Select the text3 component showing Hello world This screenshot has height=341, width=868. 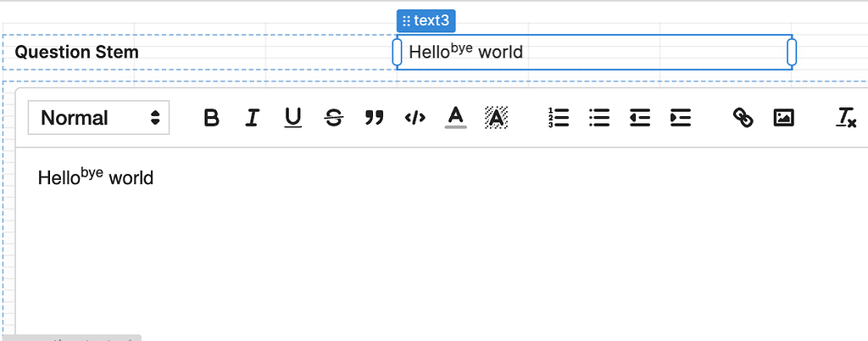594,52
